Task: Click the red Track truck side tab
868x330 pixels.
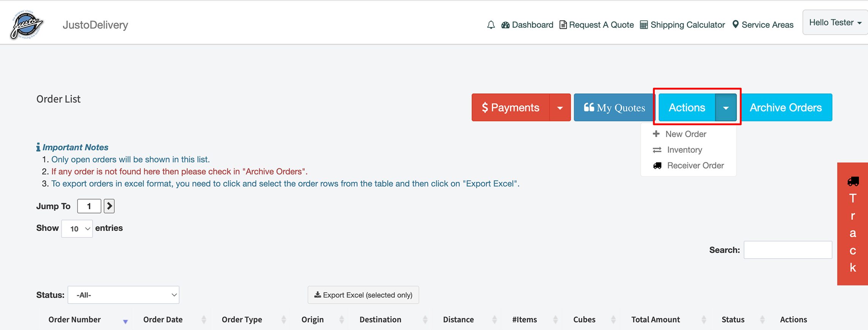Action: tap(852, 224)
